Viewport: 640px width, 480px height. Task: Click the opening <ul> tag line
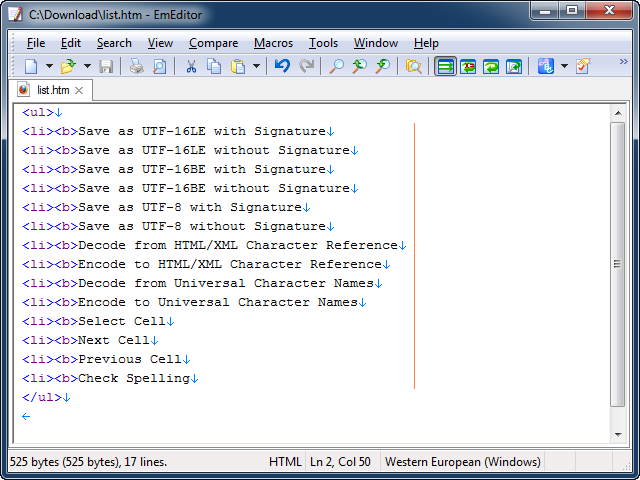[42, 112]
